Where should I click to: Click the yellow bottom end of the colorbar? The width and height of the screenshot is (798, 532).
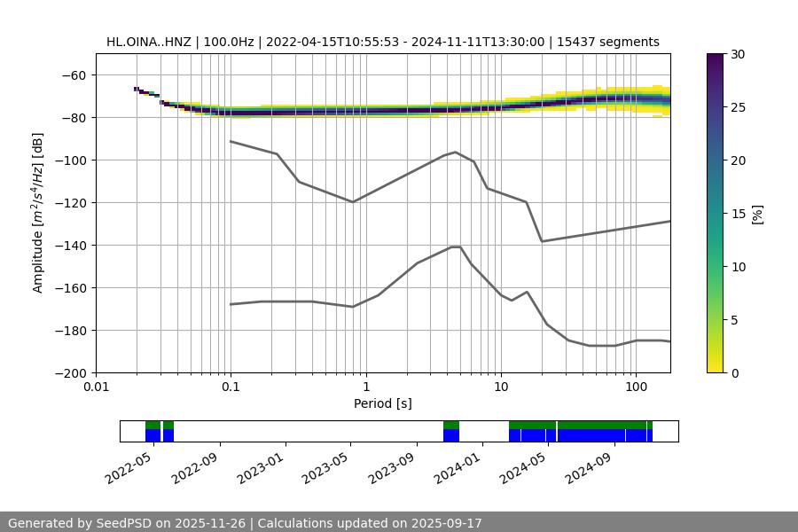pos(716,369)
